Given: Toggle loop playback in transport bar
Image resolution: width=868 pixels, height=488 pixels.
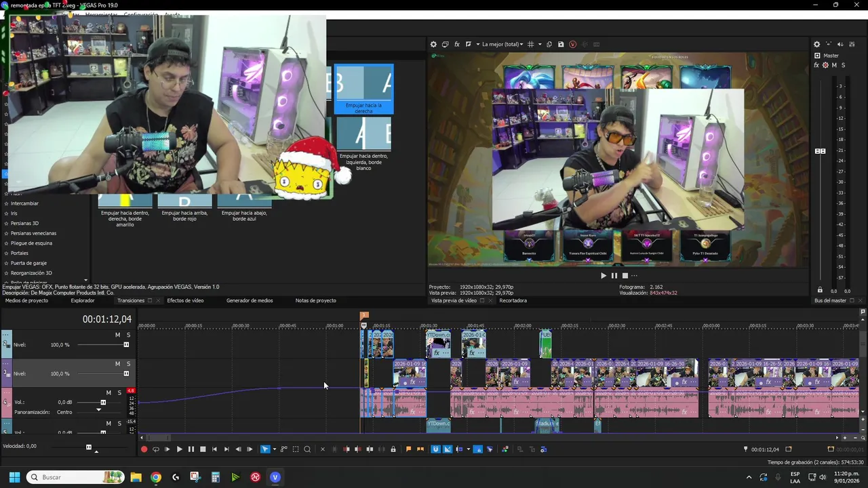Looking at the screenshot, I should [x=155, y=449].
